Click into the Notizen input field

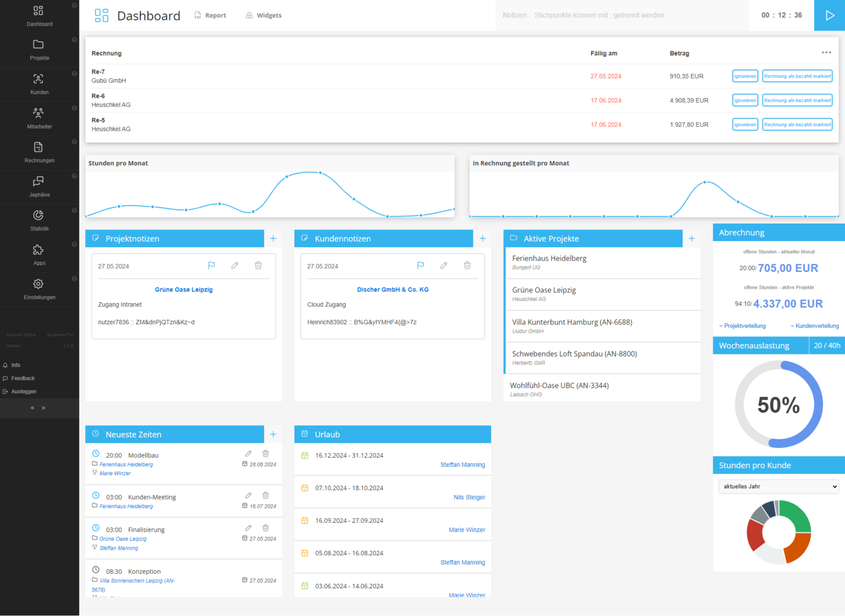click(620, 16)
